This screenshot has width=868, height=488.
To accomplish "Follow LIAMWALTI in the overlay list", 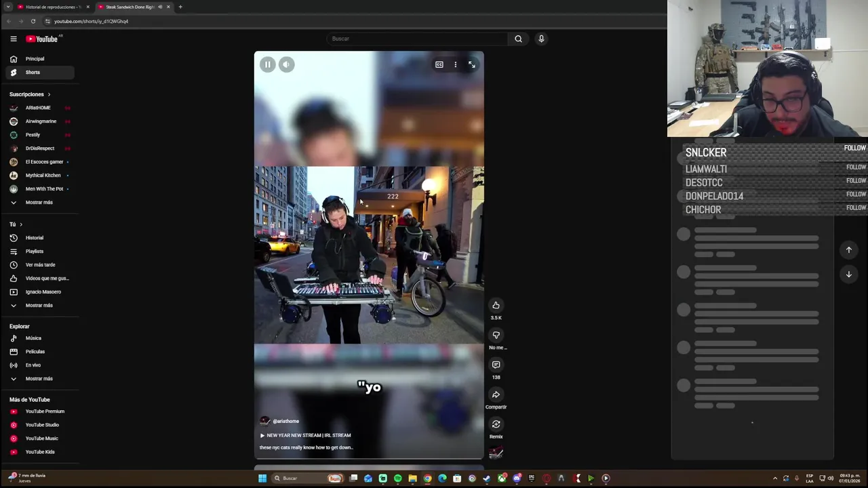I will (856, 167).
